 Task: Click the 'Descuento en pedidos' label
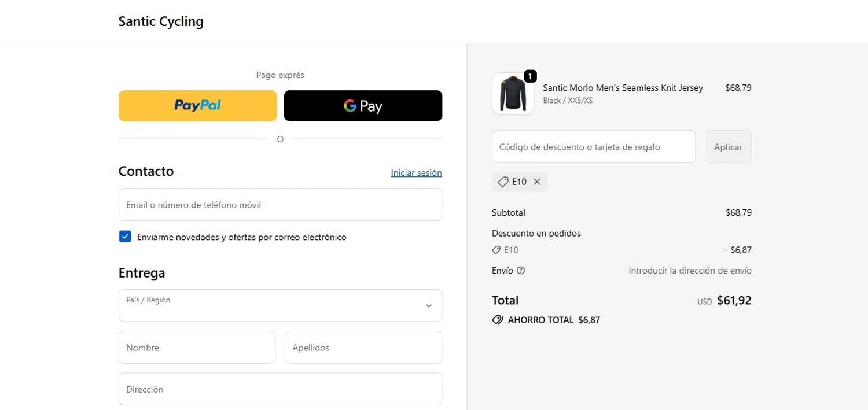pos(536,234)
